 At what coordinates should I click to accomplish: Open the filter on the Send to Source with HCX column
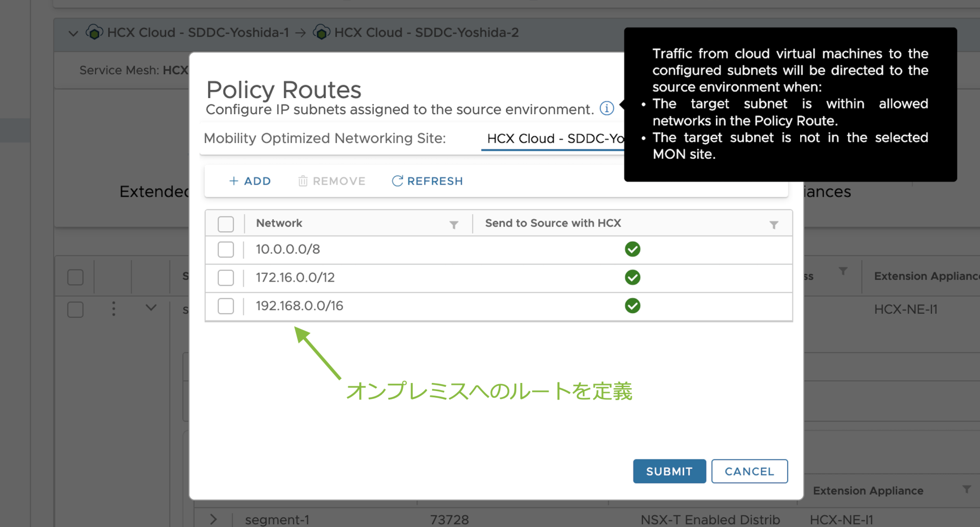(x=773, y=224)
